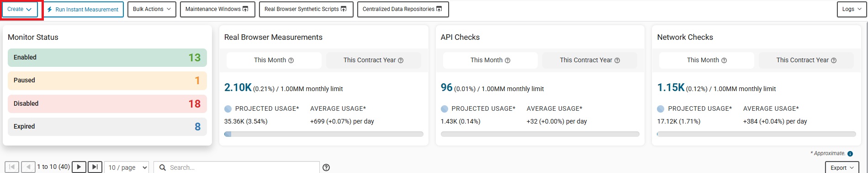Click Real Browser Measurements usage progress bar
Image resolution: width=868 pixels, height=173 pixels.
pyautogui.click(x=324, y=134)
